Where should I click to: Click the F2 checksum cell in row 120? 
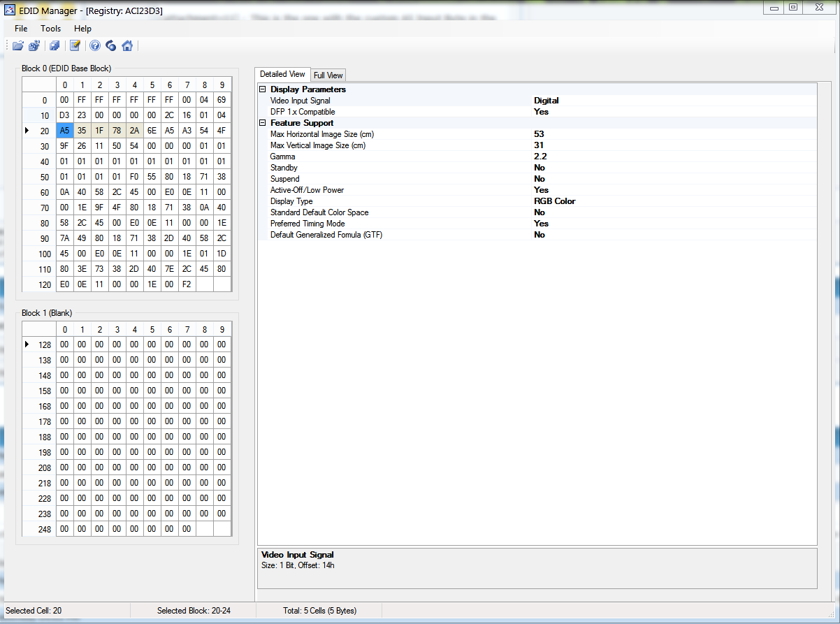187,284
